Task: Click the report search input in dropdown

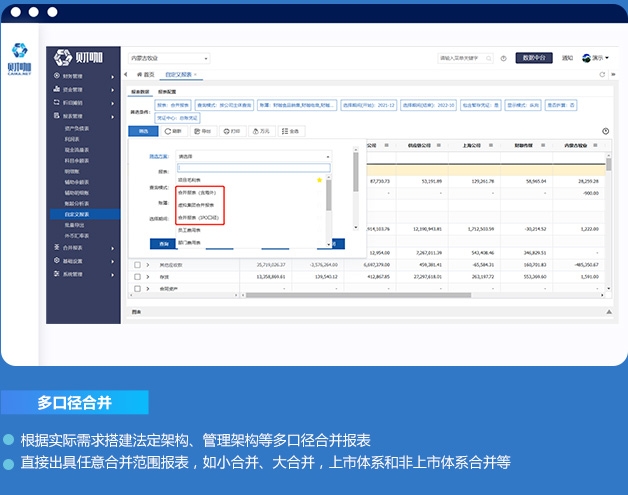Action: [254, 168]
